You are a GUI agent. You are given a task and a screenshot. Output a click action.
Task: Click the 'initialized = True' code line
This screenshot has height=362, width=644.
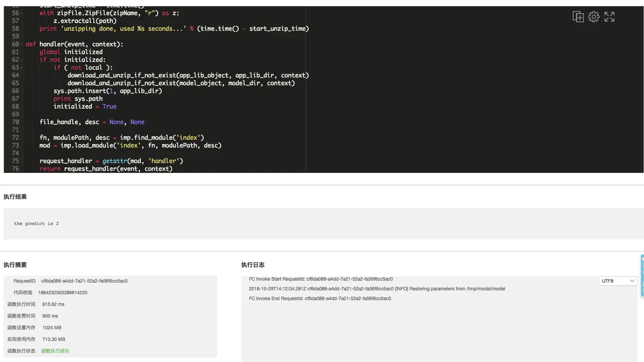coord(85,106)
